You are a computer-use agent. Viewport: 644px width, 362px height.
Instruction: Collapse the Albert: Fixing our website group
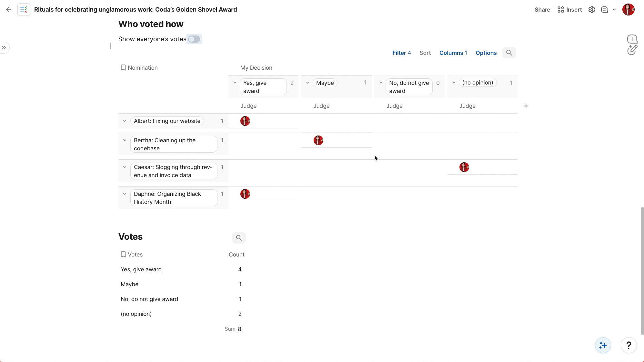pyautogui.click(x=125, y=121)
